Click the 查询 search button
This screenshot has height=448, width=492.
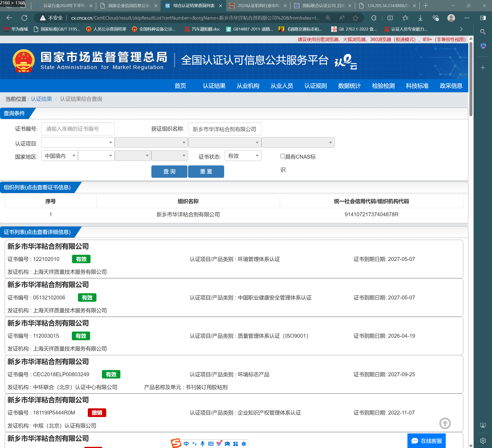[169, 171]
